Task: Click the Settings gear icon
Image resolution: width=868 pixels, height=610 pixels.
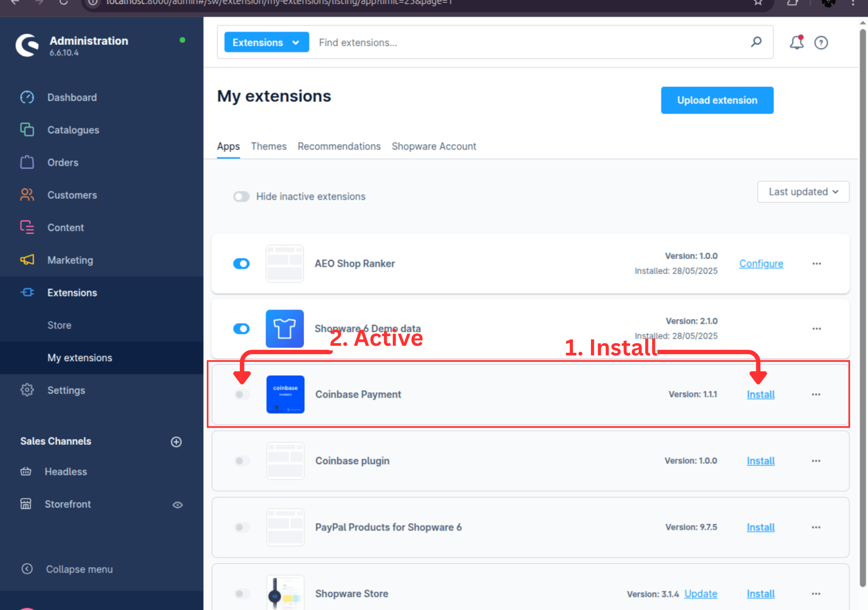Action: point(27,390)
